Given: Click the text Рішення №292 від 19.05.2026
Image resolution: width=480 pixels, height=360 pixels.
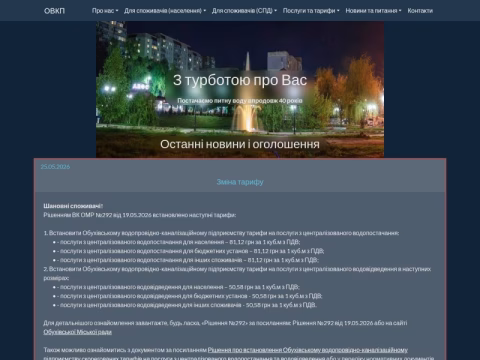Looking at the screenshot, I should [x=333, y=323].
